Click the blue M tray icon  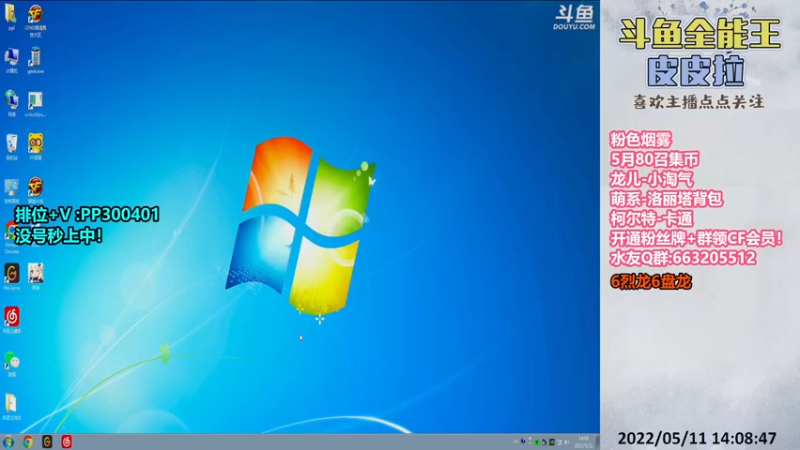pyautogui.click(x=523, y=441)
